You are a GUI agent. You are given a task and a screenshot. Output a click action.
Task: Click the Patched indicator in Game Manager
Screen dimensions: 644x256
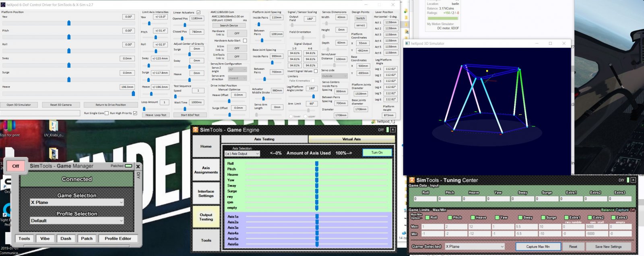click(x=128, y=166)
